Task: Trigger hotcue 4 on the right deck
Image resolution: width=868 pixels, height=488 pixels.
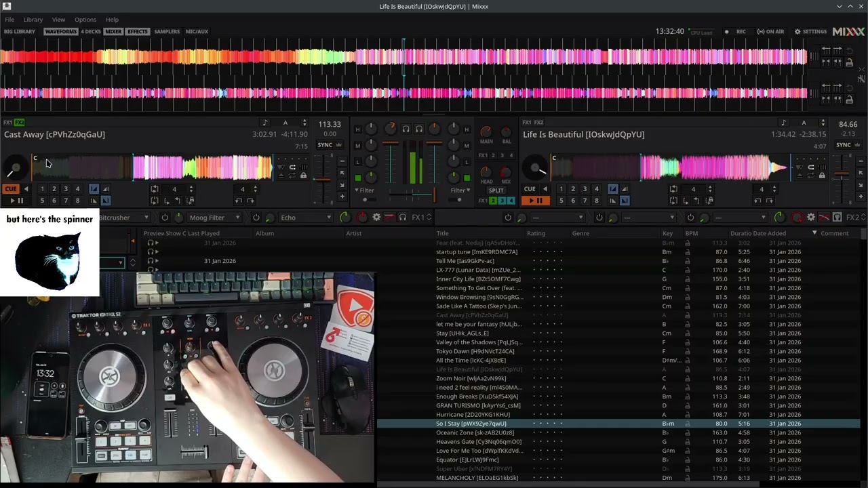Action: pyautogui.click(x=596, y=188)
